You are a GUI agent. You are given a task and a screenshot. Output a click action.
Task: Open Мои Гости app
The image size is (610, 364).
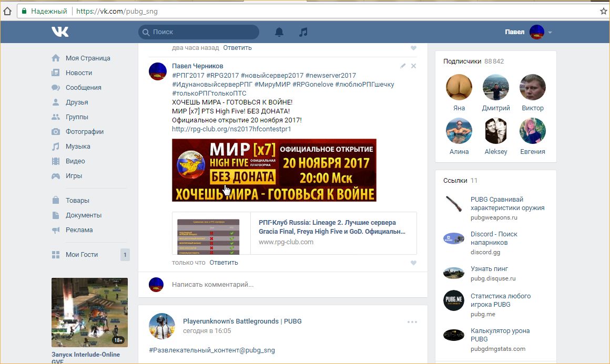82,255
